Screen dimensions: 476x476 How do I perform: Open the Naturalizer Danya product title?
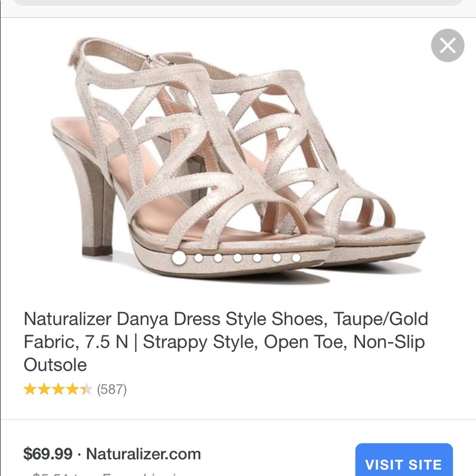click(227, 340)
